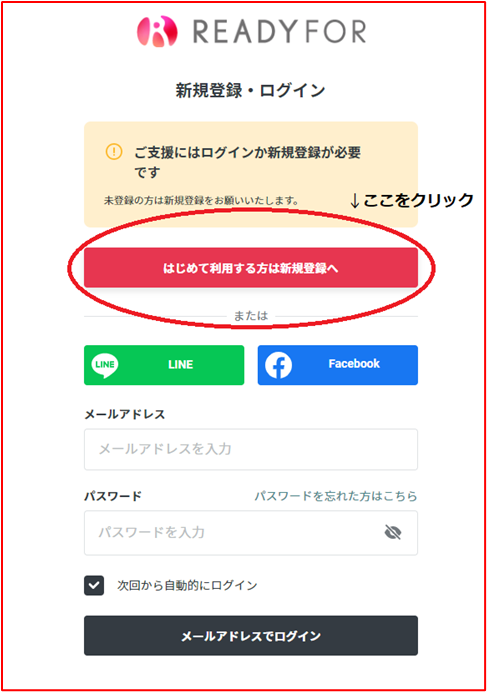This screenshot has width=487, height=692.
Task: Click the orange exclamation warning icon
Action: pos(114,152)
